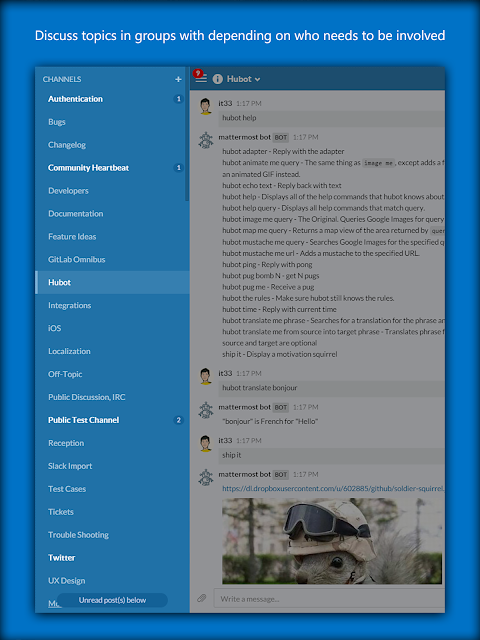Click 'ship it - Display a motivation squirrel' line

point(280,354)
